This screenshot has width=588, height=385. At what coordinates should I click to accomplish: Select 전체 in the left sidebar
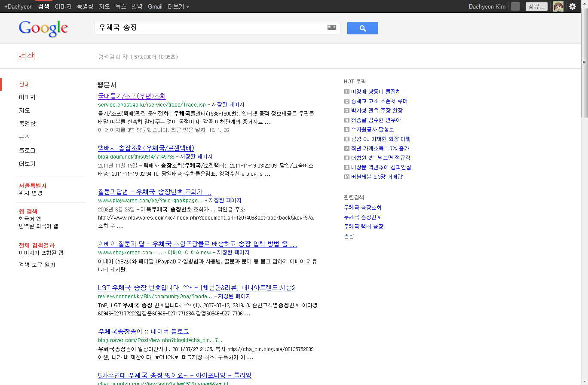point(24,84)
